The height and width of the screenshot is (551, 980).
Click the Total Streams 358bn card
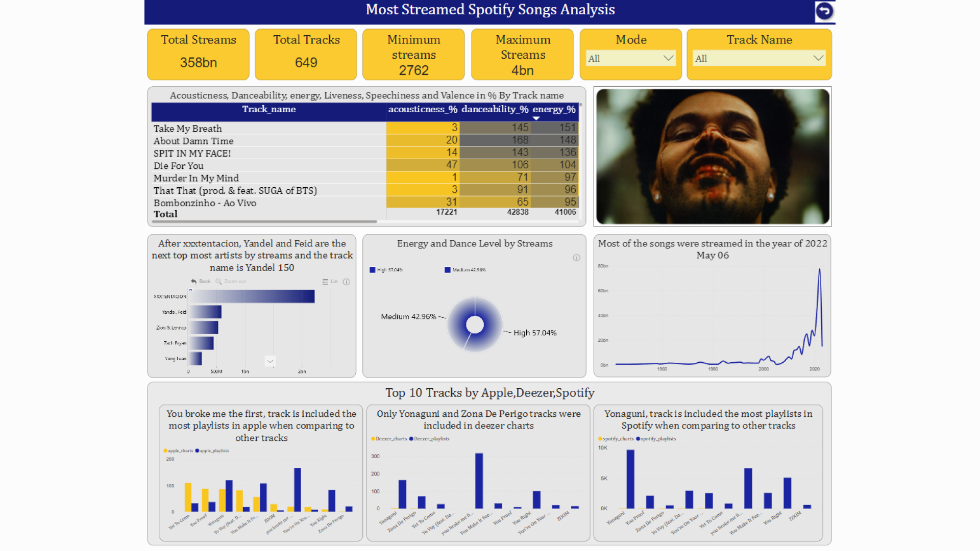pyautogui.click(x=198, y=54)
